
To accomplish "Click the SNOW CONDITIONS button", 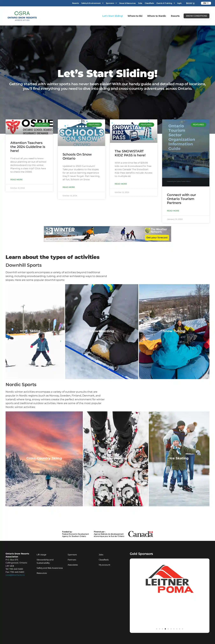I will [197, 16].
